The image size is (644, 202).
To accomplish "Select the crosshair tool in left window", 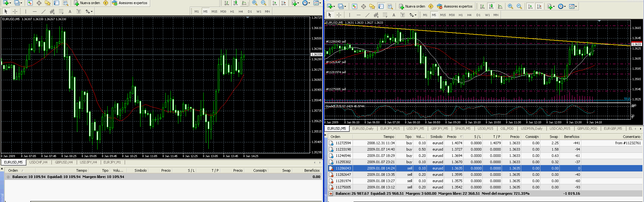I will 15,12.
